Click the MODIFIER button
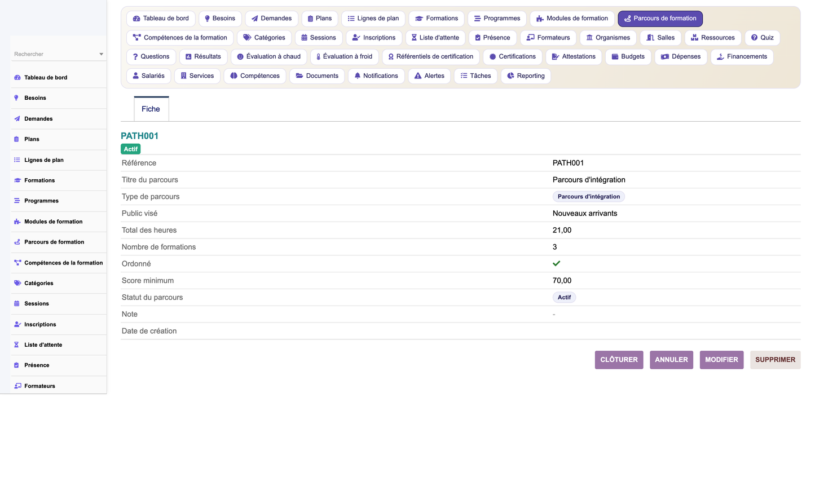This screenshot has width=815, height=504. pos(721,360)
